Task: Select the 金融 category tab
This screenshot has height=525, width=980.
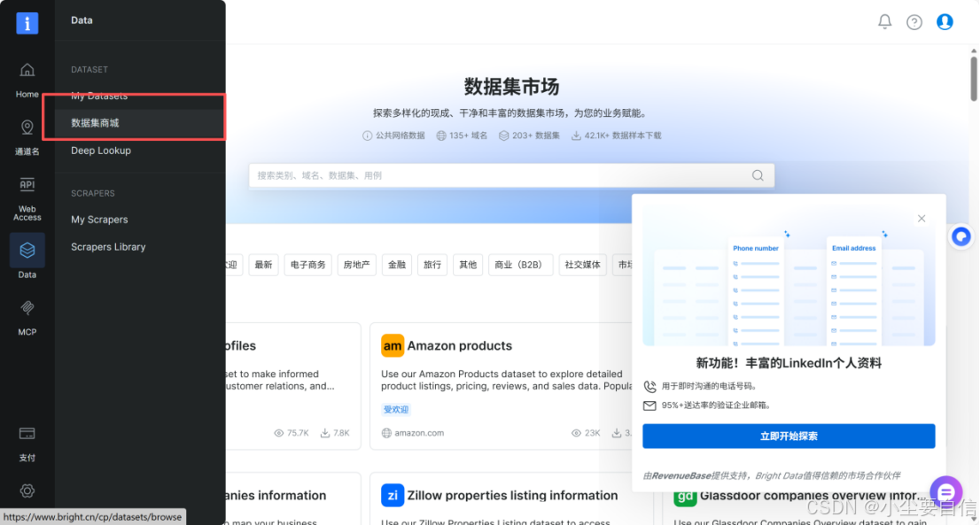Action: (x=396, y=265)
